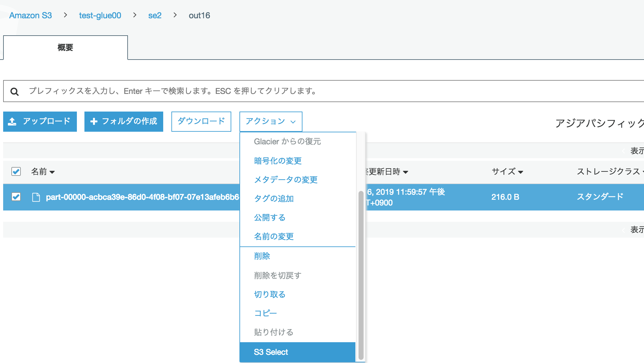Image resolution: width=644 pixels, height=363 pixels.
Task: Open test-glue00 bucket breadcrumb link
Action: pos(100,15)
